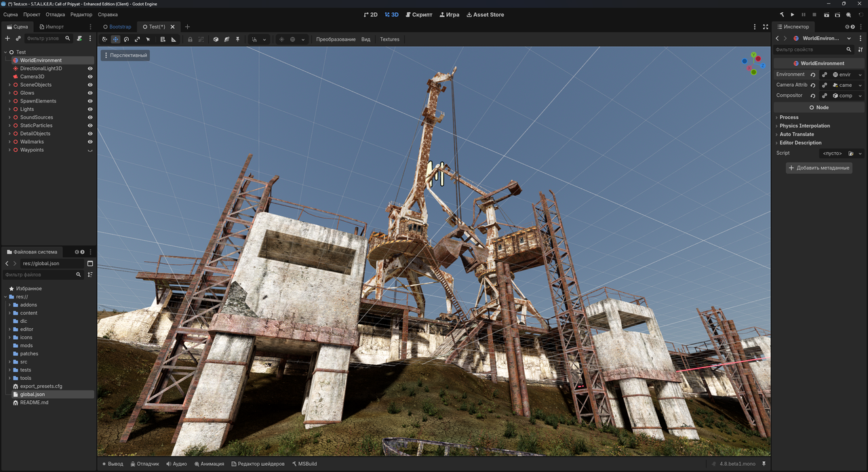Click the build project hammer icon
The height and width of the screenshot is (472, 868).
(781, 14)
